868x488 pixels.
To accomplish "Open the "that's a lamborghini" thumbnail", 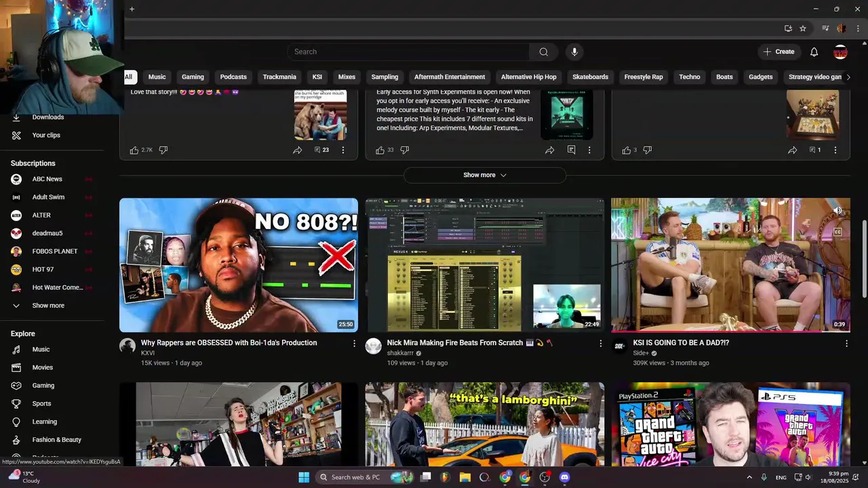I will coord(485,424).
